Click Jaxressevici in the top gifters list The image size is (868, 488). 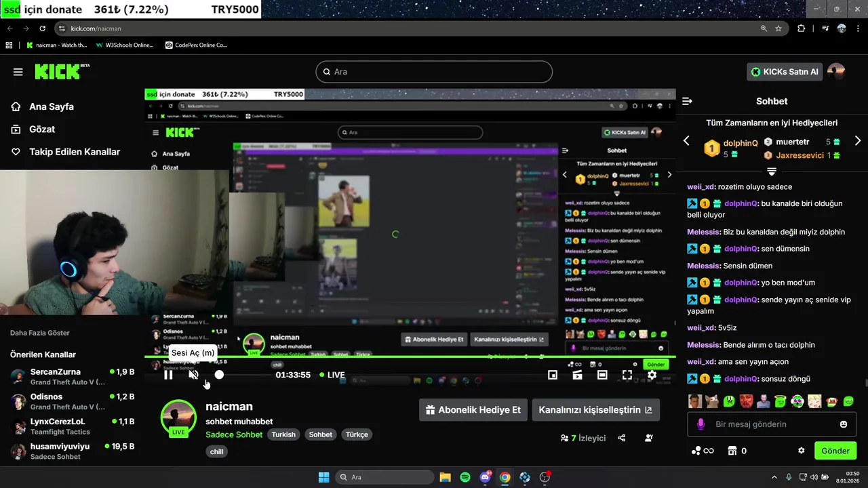pyautogui.click(x=800, y=155)
